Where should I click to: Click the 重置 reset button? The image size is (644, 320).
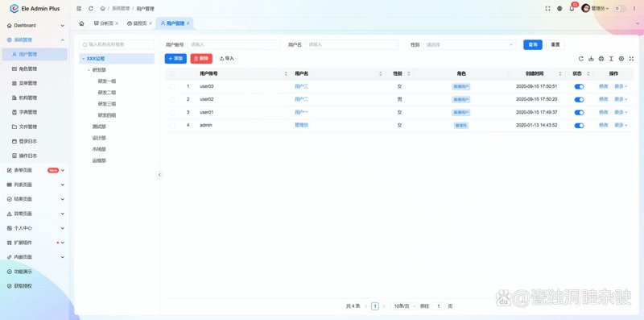click(x=555, y=44)
